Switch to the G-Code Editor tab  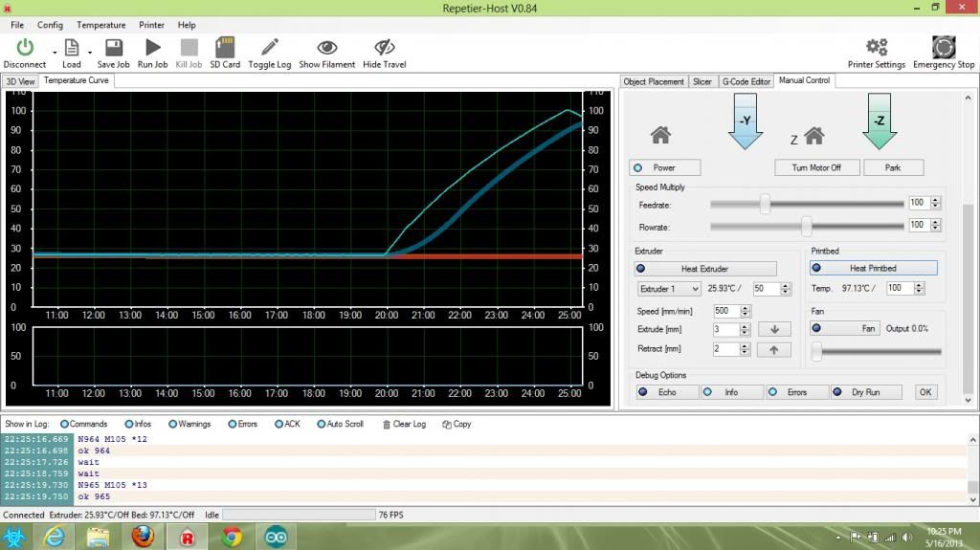click(x=746, y=81)
